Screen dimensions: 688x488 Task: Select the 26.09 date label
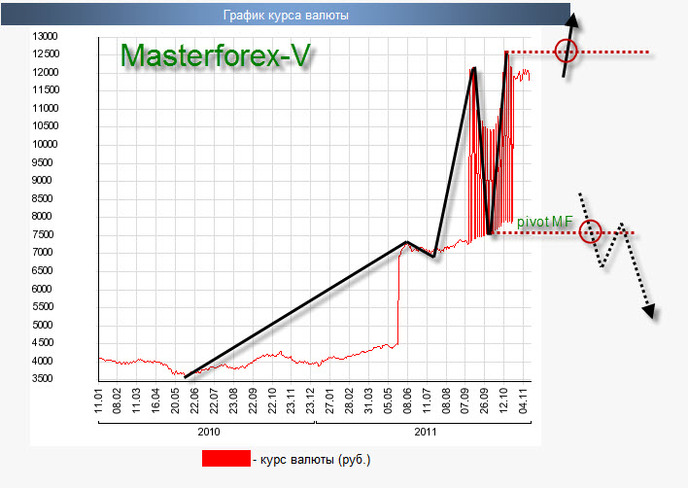click(x=484, y=400)
